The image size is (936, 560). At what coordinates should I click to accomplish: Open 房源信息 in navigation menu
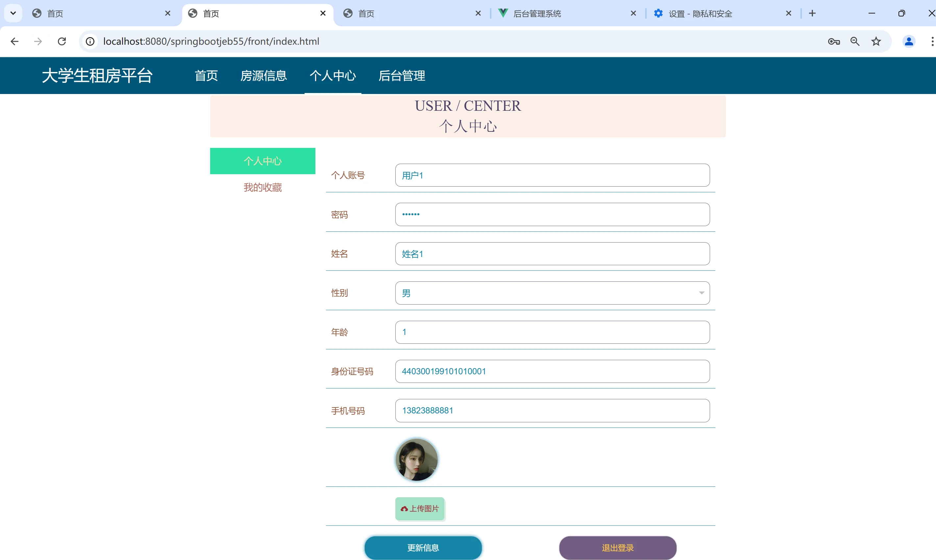pyautogui.click(x=263, y=76)
